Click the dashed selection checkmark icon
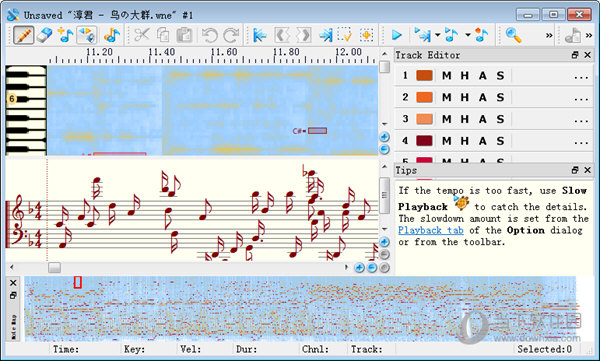 [x=344, y=35]
